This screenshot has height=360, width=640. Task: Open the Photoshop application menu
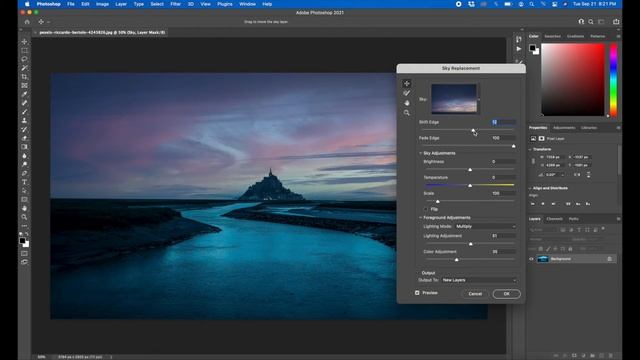click(x=49, y=4)
